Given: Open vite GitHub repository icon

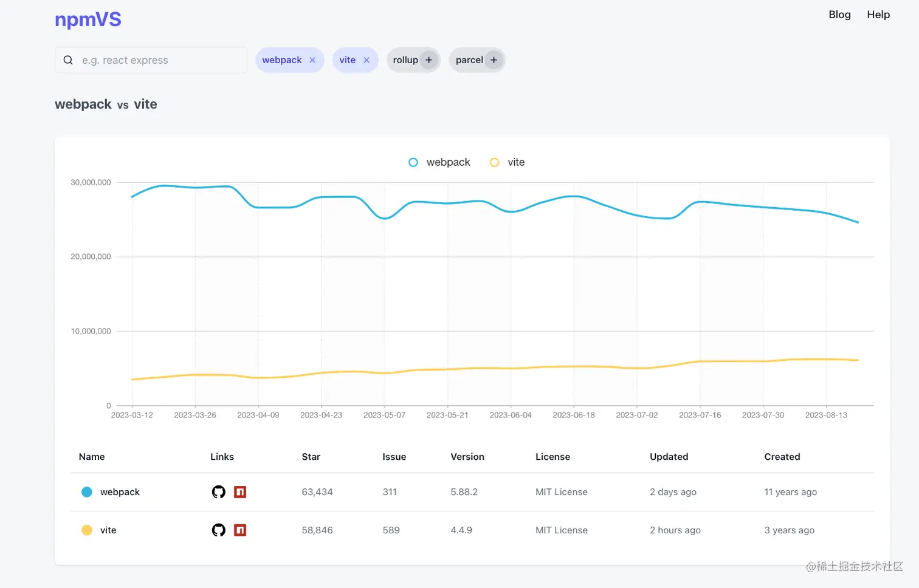Looking at the screenshot, I should [219, 530].
